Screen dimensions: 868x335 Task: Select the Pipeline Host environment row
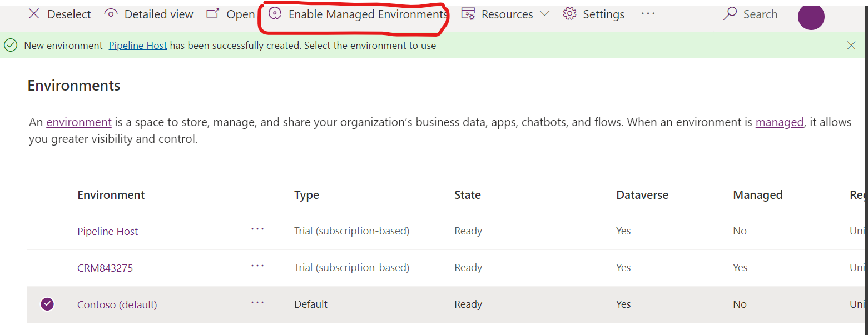107,231
